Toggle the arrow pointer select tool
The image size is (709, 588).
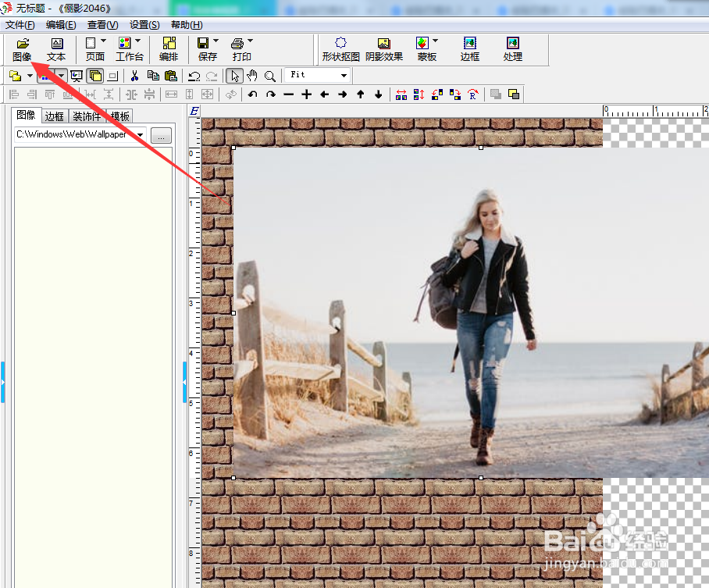pos(235,76)
